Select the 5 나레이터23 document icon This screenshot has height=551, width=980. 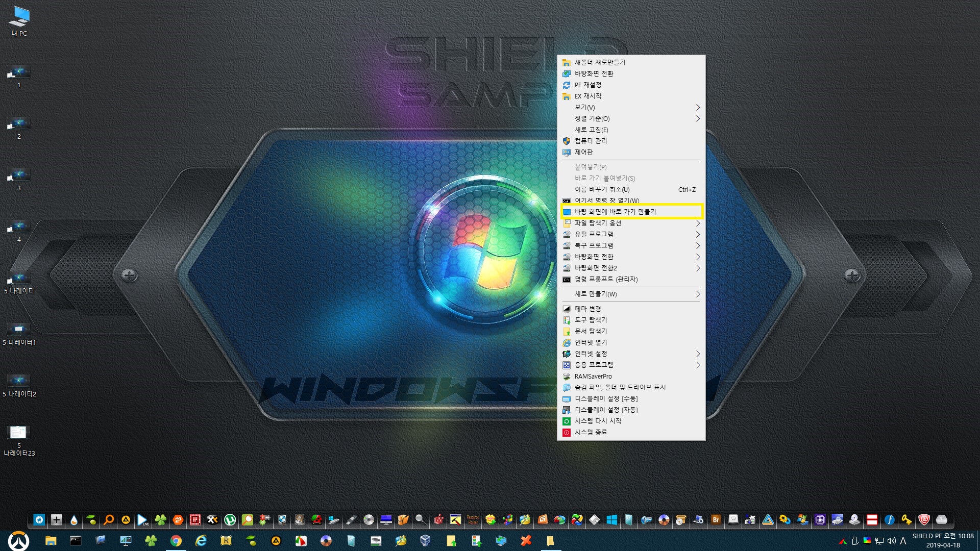coord(19,441)
